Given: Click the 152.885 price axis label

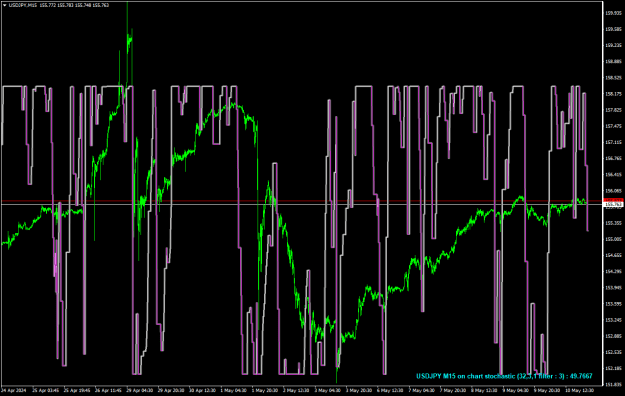Looking at the screenshot, I should pos(613,336).
